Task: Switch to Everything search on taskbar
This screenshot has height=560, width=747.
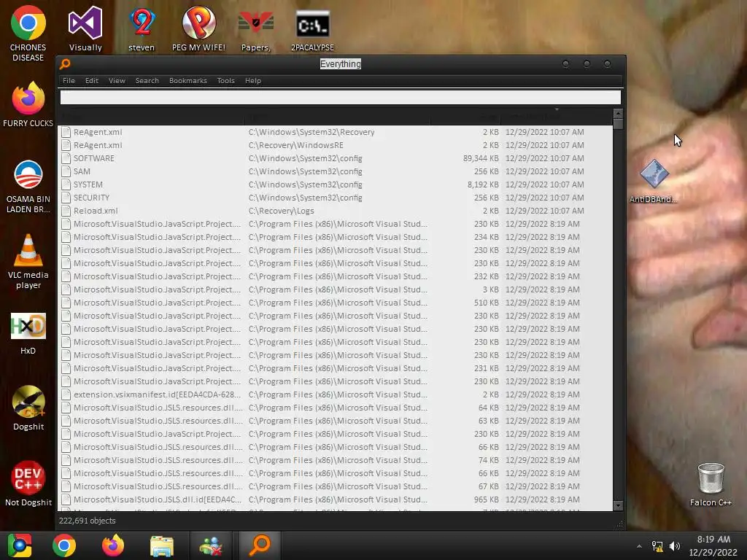Action: pos(260,545)
